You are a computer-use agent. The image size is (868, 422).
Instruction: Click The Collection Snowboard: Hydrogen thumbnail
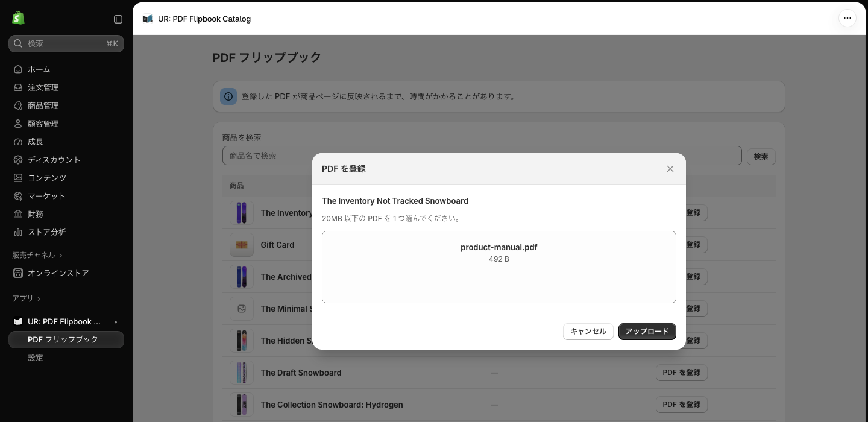coord(242,405)
